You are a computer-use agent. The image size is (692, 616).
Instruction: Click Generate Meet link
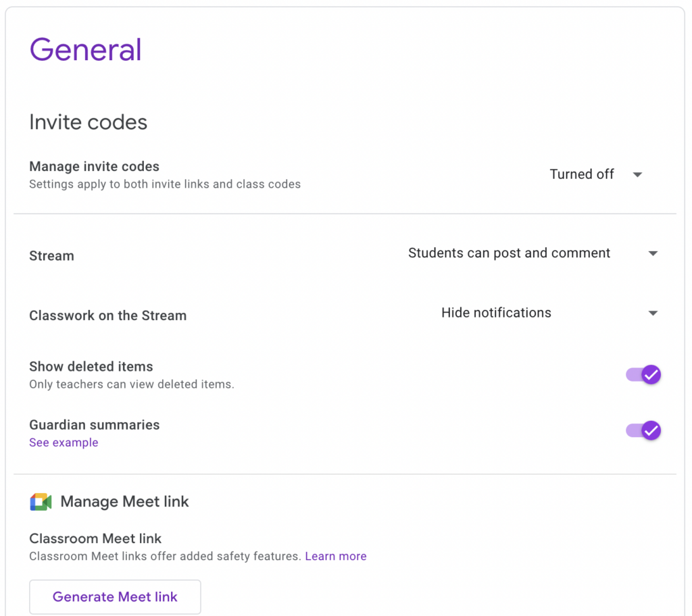(115, 596)
